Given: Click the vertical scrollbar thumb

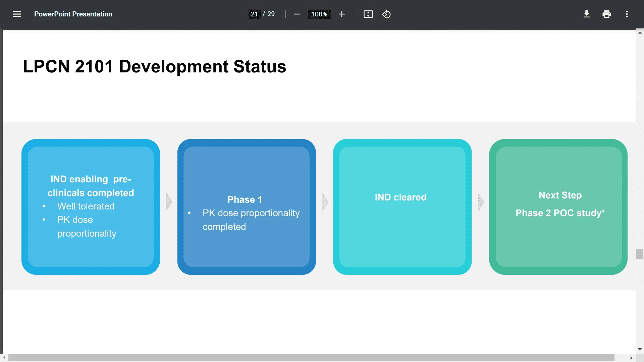Looking at the screenshot, I should point(640,254).
